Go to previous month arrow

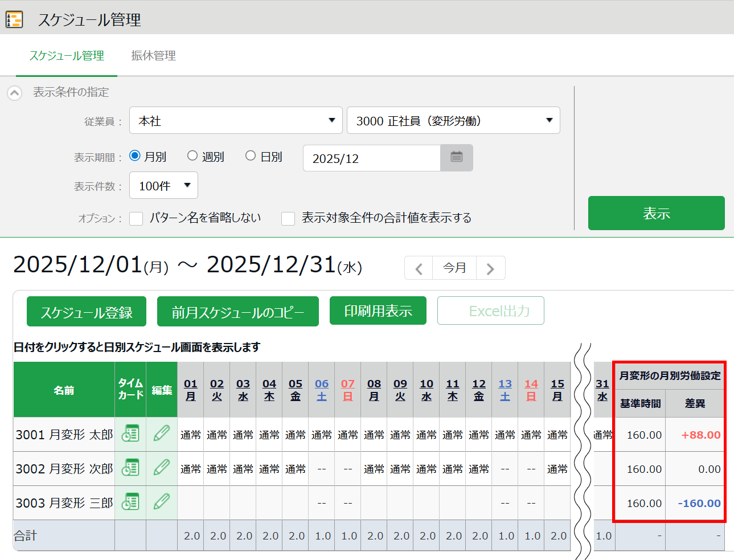[x=419, y=268]
